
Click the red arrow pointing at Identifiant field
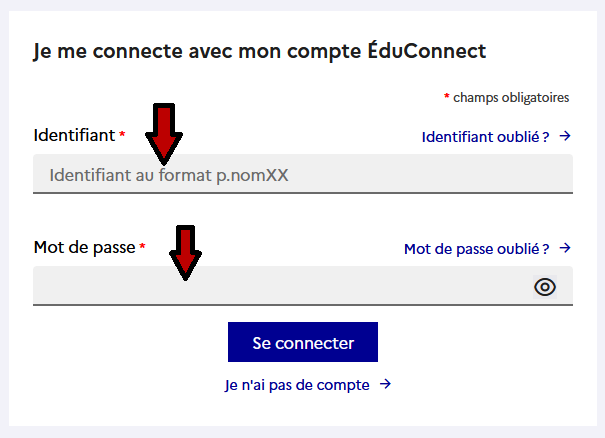click(164, 133)
